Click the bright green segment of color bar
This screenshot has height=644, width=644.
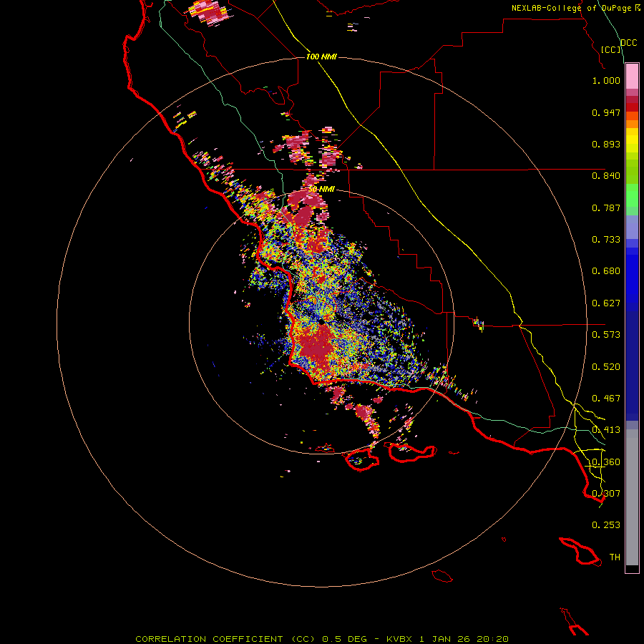tap(632, 195)
